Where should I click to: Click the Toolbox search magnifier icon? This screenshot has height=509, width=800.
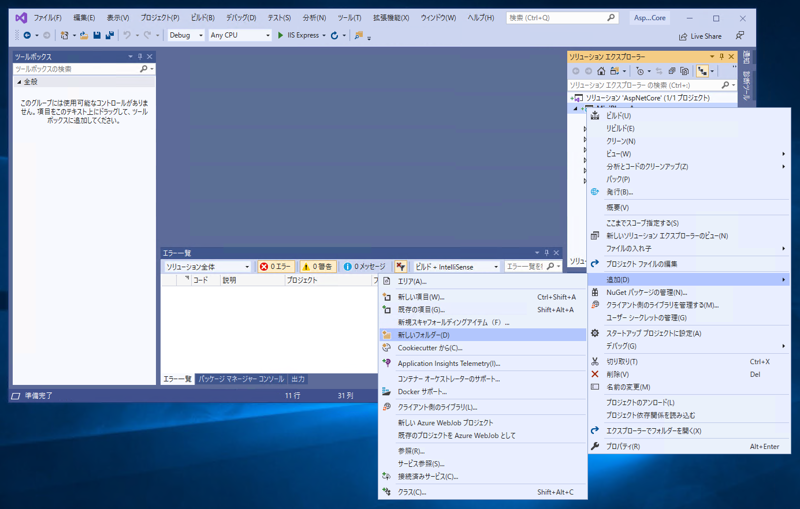coord(143,69)
